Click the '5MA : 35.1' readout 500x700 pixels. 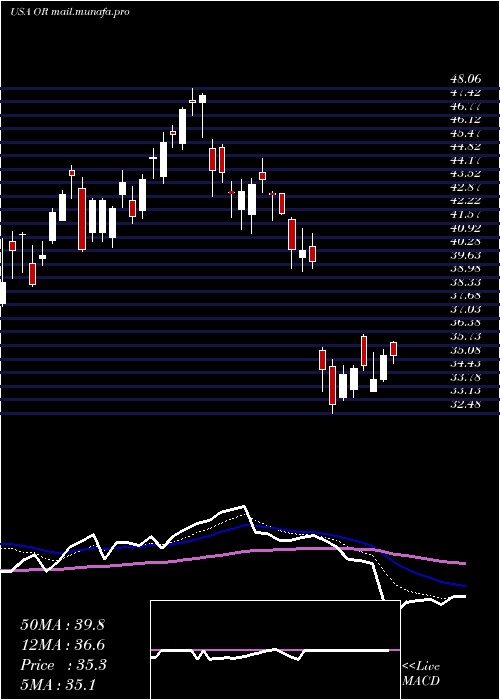[58, 685]
